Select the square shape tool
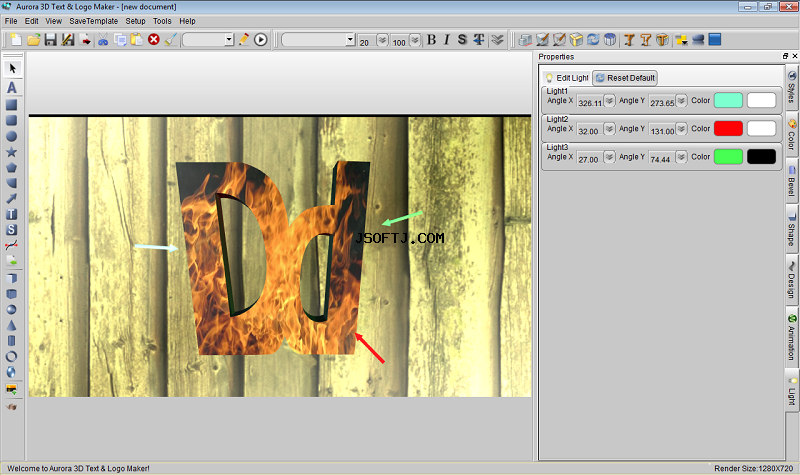 (x=11, y=105)
